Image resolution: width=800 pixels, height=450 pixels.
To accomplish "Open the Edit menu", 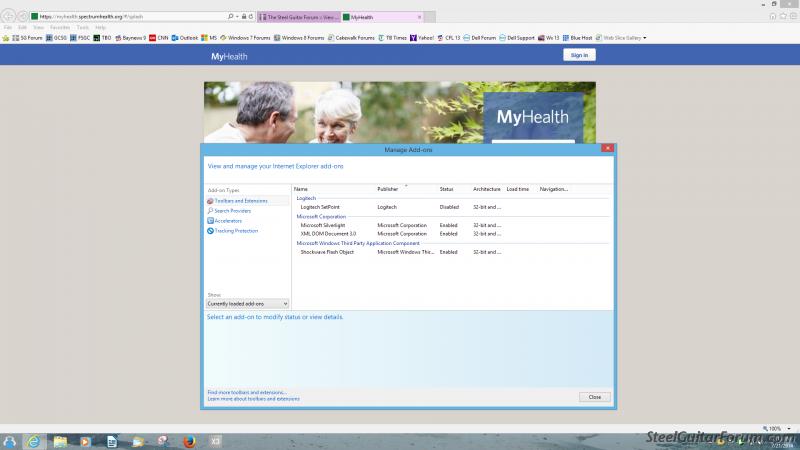I will tap(22, 28).
